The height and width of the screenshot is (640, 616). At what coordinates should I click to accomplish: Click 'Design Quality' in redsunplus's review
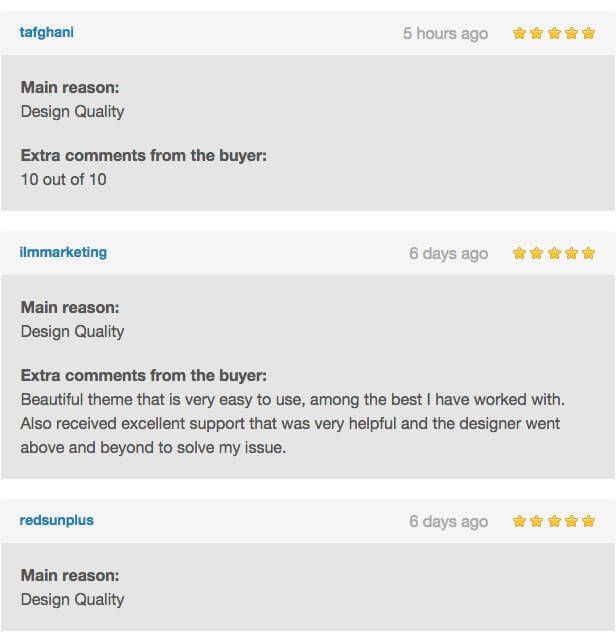point(72,599)
